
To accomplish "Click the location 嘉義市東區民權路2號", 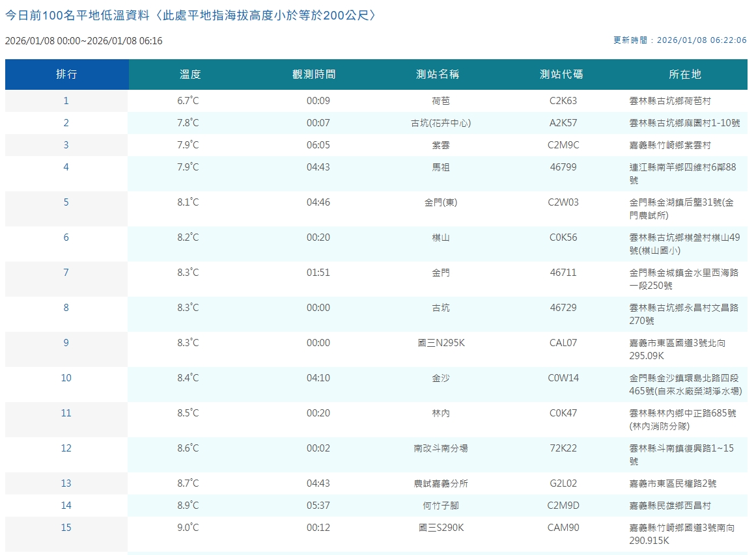I will pos(673,483).
